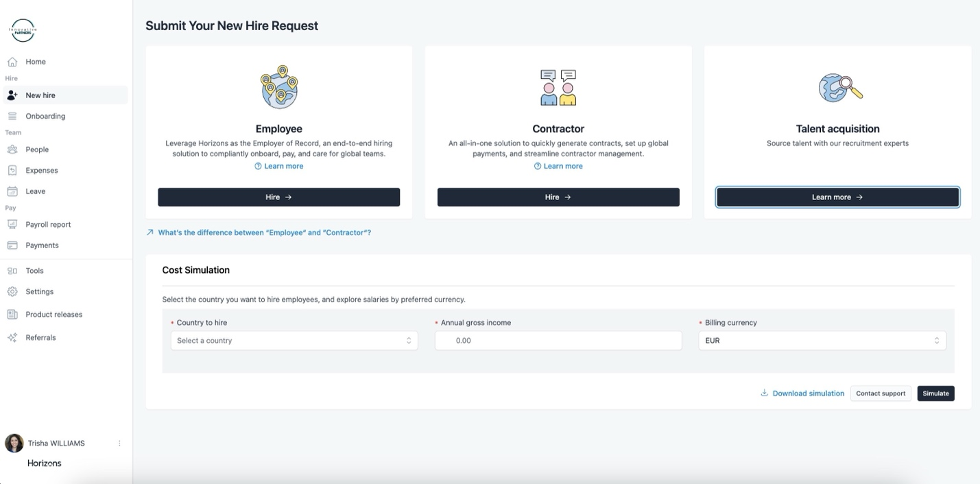Open the Billing currency EUR dropdown
Viewport: 980px width, 484px height.
tap(822, 341)
